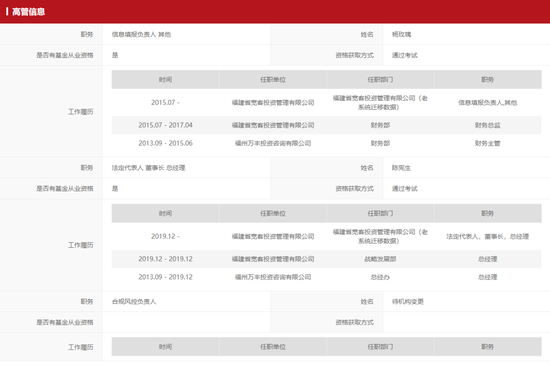550x372 pixels.
Task: Click 福州万丰投资咨询有限公司 in the 2013.09 - 2019.12 row
Action: pyautogui.click(x=273, y=277)
